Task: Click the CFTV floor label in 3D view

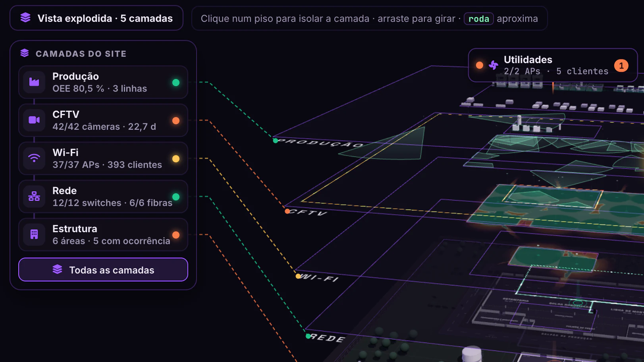Action: tap(307, 212)
